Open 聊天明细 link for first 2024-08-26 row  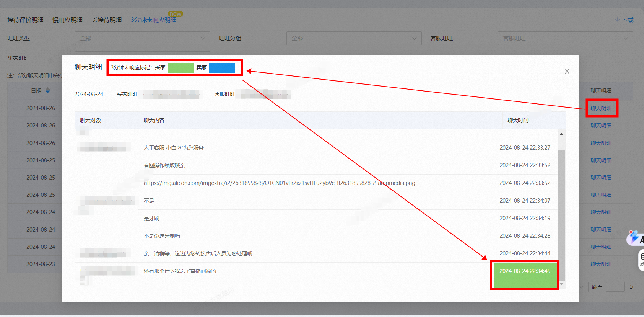[x=601, y=108]
